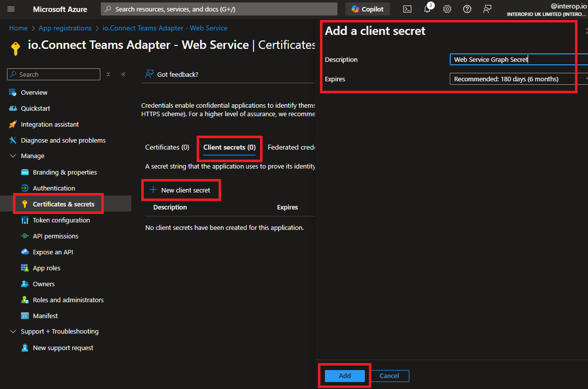Open Cloud Shell from the top bar

407,9
